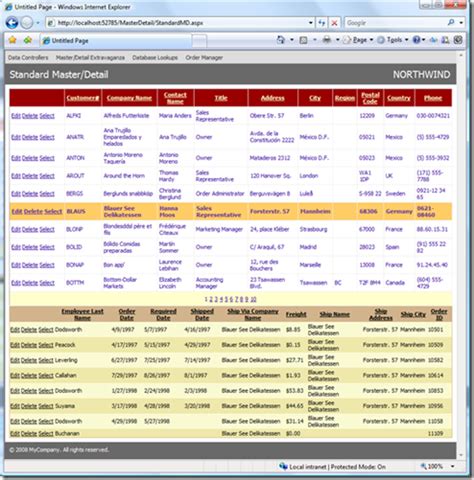Click Select in the Peacock order row
Viewport: 474px width, 480px height.
(46, 345)
